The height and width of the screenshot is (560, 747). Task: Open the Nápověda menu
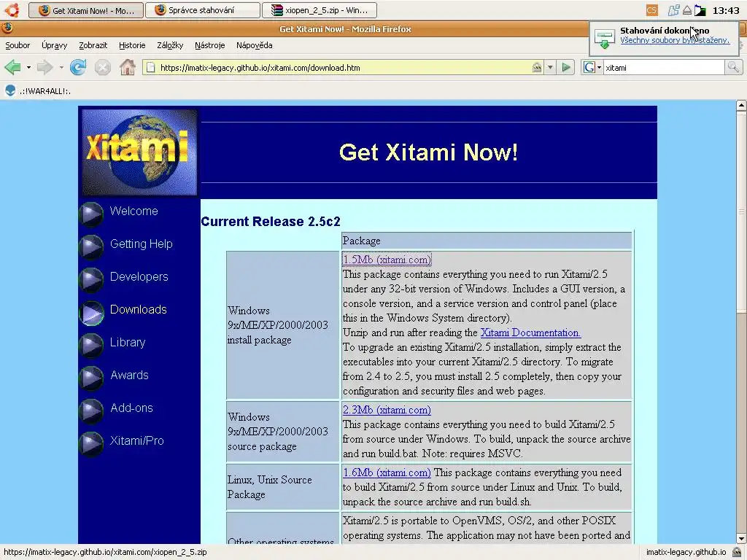[x=255, y=45]
